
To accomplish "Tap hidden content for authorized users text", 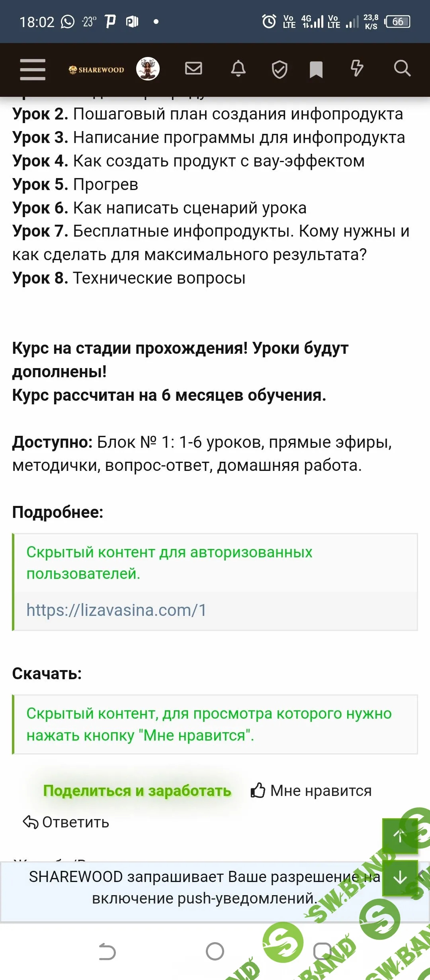I will pyautogui.click(x=169, y=563).
